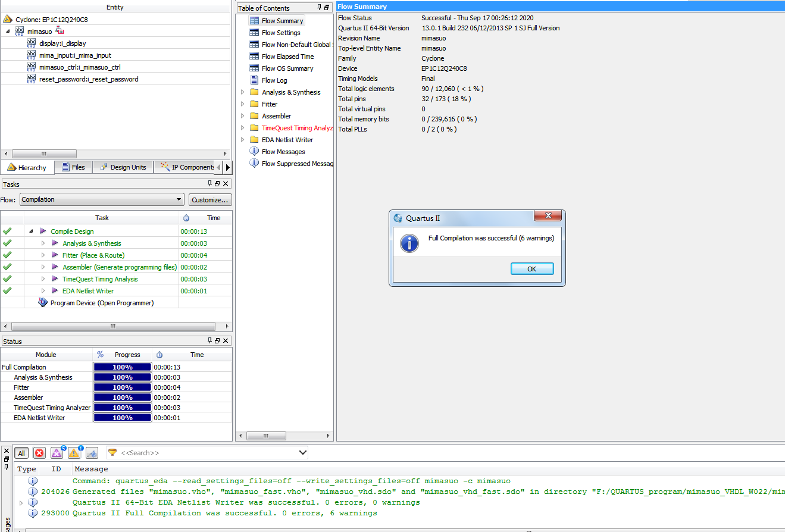Switch to the Design Units tab

click(x=123, y=167)
